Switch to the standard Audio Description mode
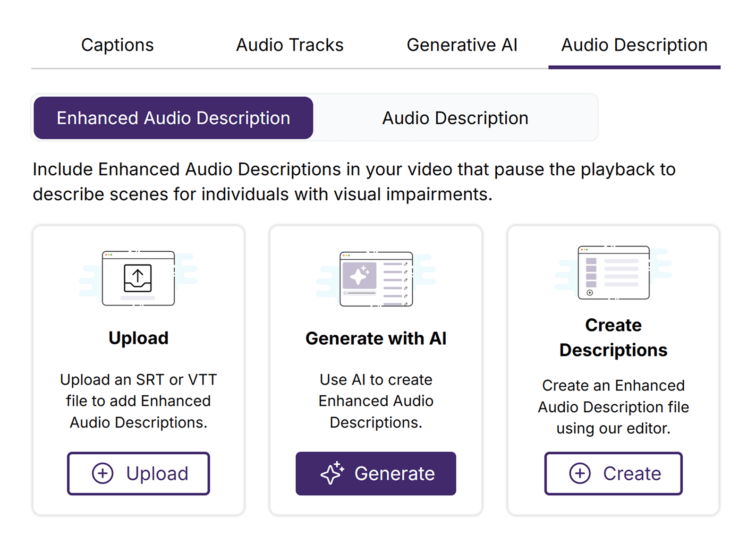The height and width of the screenshot is (553, 756). [455, 118]
